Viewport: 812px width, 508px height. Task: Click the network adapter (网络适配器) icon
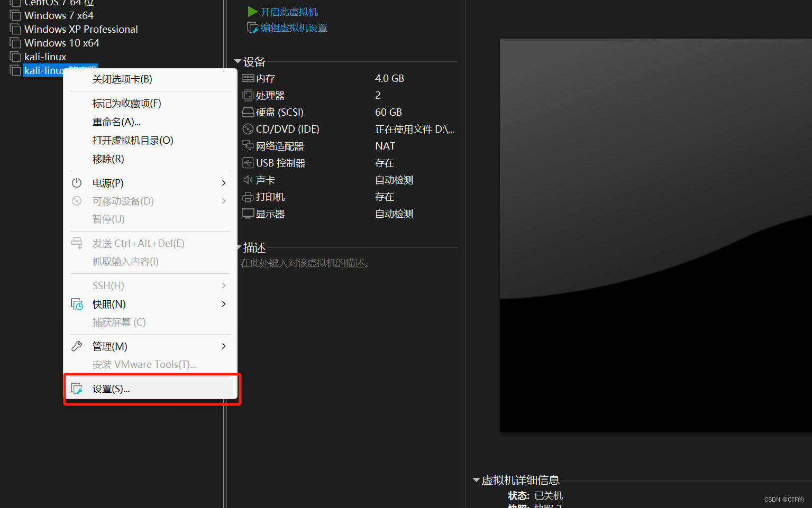pos(248,146)
